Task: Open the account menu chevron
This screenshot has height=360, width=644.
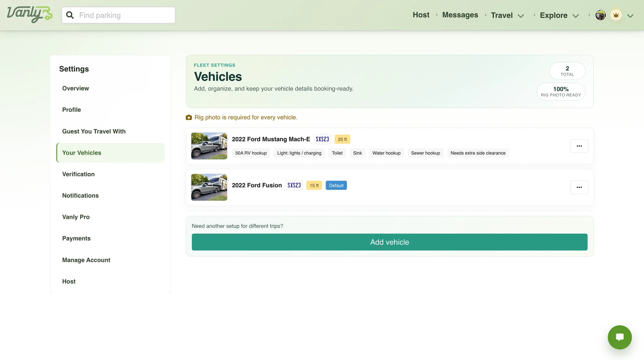Action: click(x=630, y=15)
